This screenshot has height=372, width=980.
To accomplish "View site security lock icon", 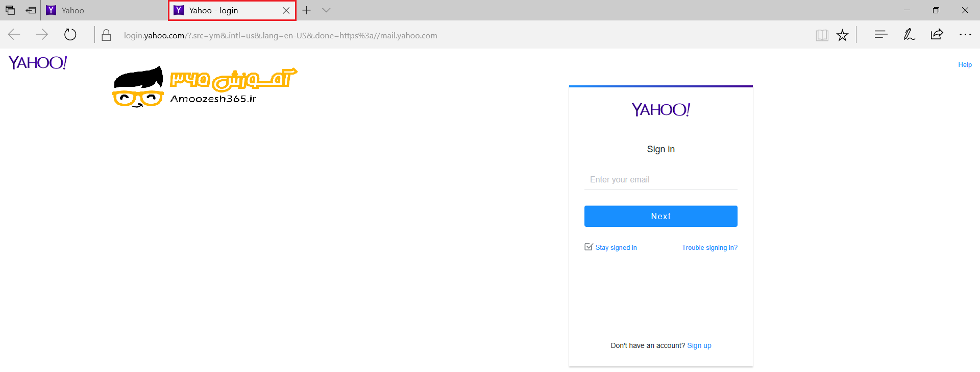I will 106,35.
